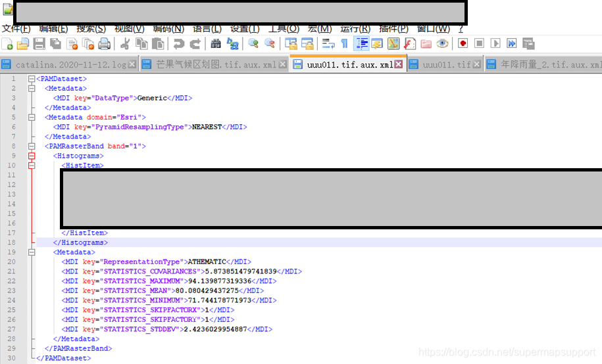Toggle word wrap in toolbar

[328, 44]
